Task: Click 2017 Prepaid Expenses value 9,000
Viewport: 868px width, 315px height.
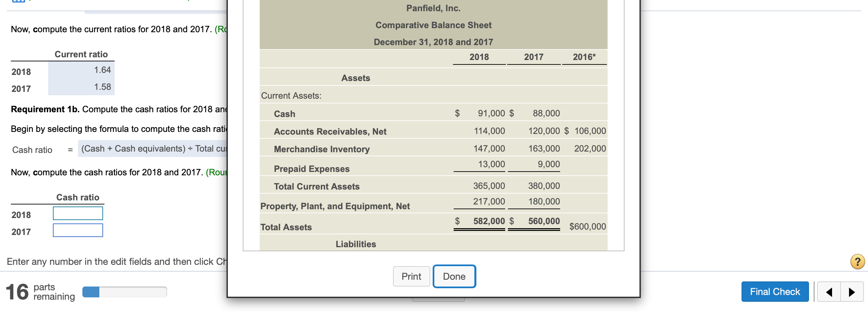Action: click(x=549, y=164)
